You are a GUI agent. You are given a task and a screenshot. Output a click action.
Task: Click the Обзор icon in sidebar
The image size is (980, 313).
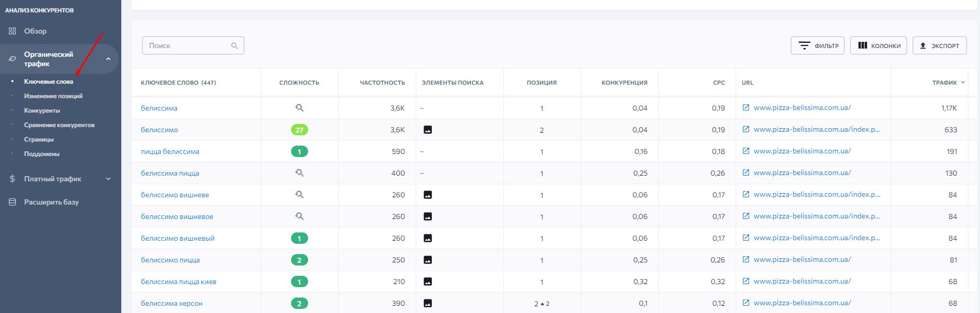point(12,31)
